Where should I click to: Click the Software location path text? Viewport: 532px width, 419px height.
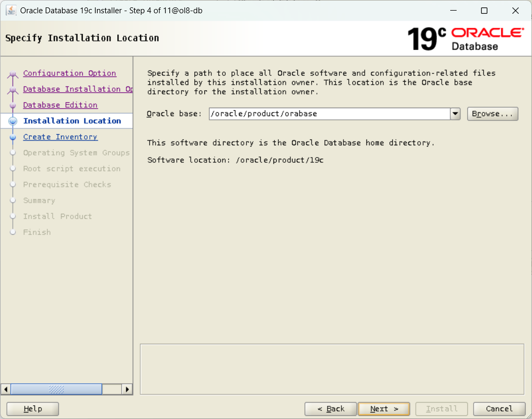[x=280, y=160]
